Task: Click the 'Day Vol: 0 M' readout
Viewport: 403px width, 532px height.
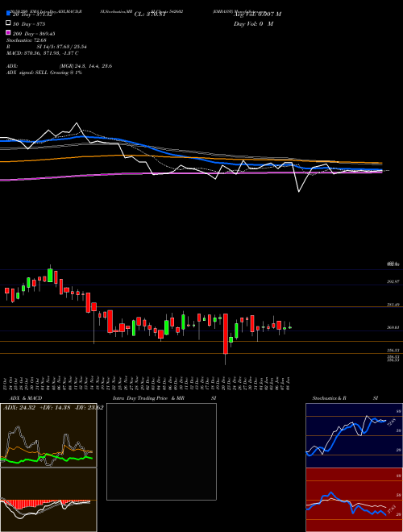Action: point(253,24)
